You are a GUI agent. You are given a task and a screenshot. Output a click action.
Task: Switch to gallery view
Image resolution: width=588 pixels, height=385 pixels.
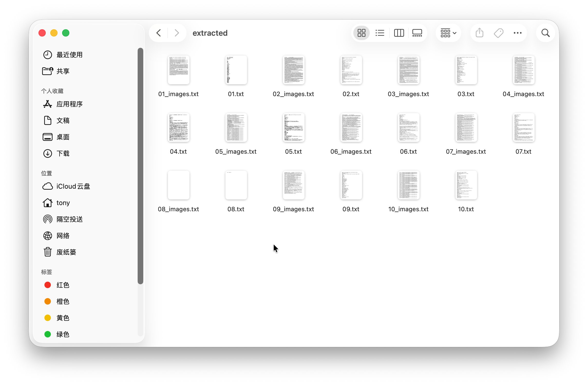[x=417, y=33]
